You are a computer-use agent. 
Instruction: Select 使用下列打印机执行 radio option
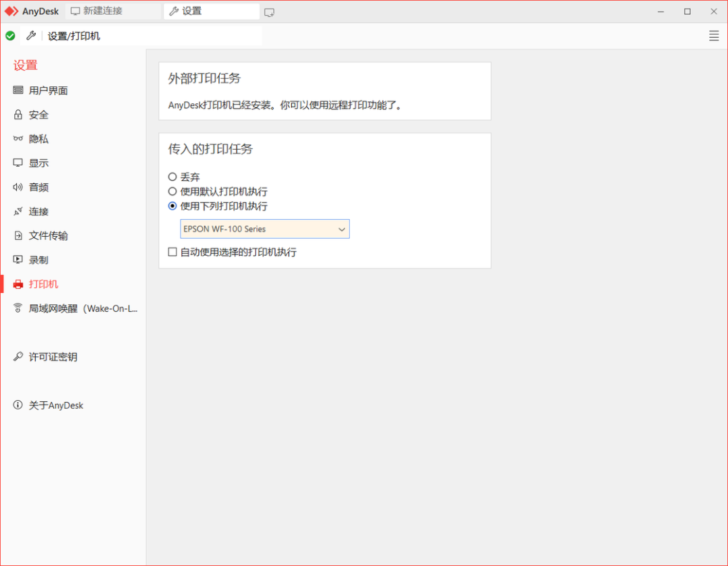pos(173,206)
